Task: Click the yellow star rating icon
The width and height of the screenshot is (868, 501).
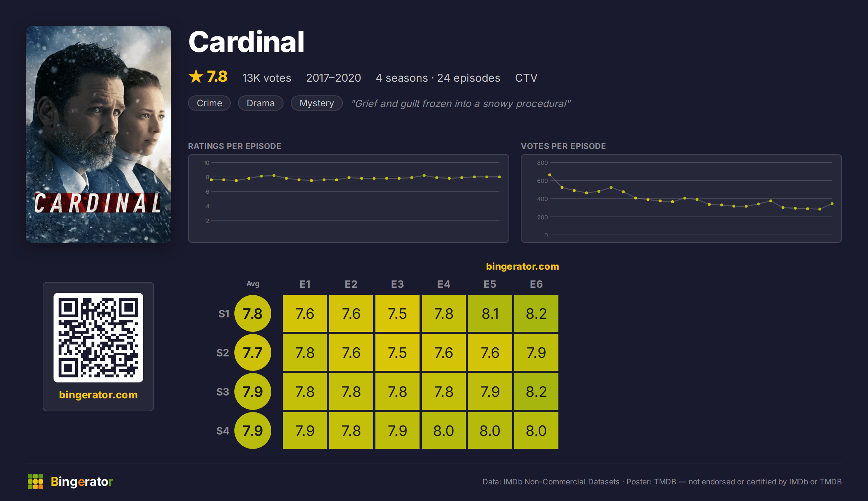Action: coord(196,77)
